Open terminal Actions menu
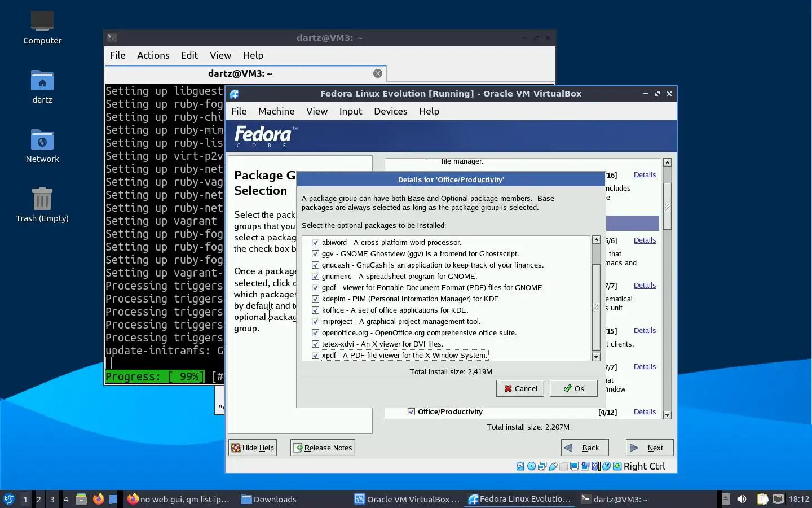 pos(153,55)
